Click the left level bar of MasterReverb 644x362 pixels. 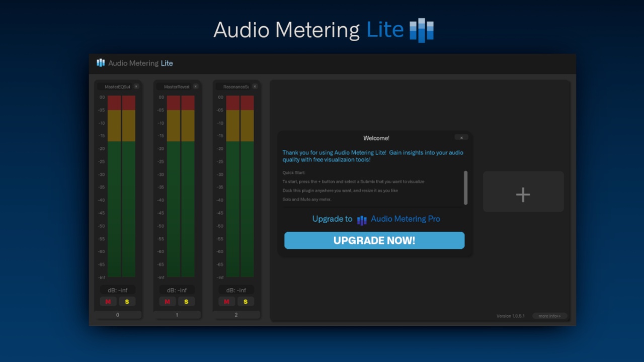pos(174,186)
